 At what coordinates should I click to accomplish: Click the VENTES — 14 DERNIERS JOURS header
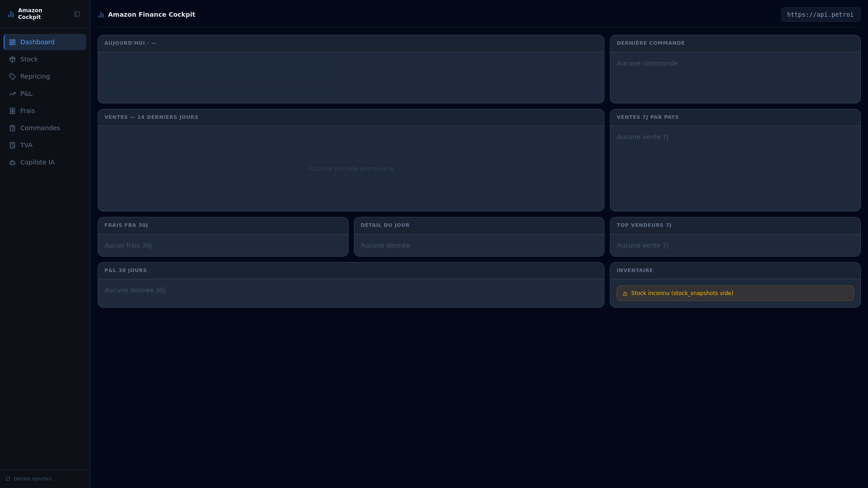pyautogui.click(x=351, y=117)
